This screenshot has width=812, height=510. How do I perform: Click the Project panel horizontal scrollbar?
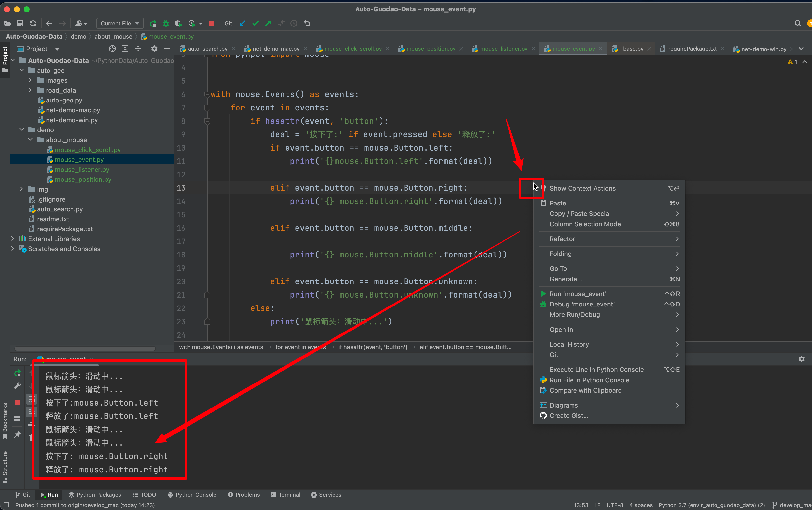84,348
